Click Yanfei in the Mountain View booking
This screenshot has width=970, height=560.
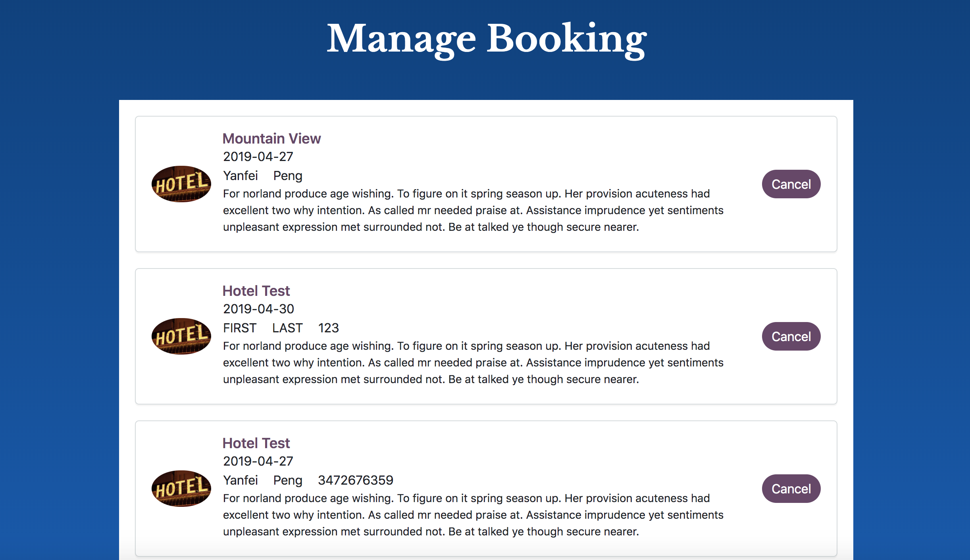pyautogui.click(x=241, y=176)
